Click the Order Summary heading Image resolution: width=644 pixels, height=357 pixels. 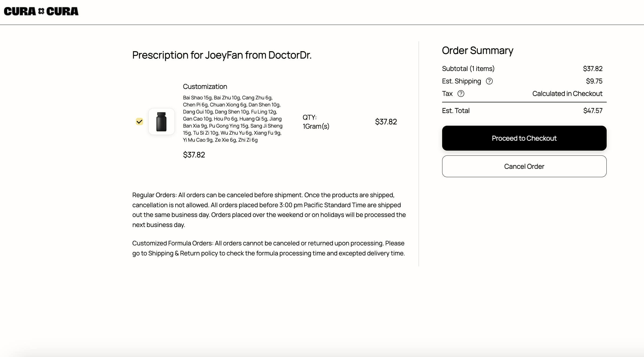pyautogui.click(x=477, y=50)
